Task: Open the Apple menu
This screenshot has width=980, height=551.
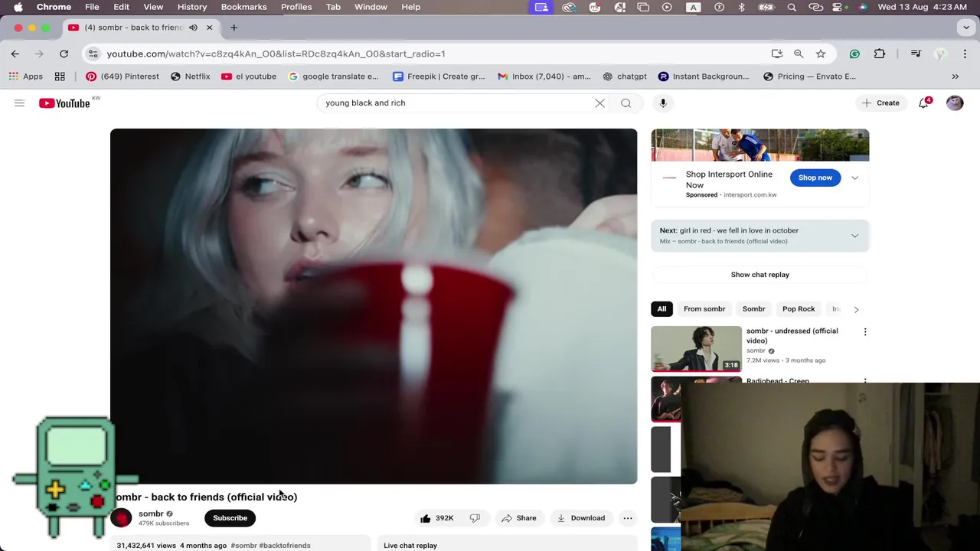Action: (x=18, y=7)
